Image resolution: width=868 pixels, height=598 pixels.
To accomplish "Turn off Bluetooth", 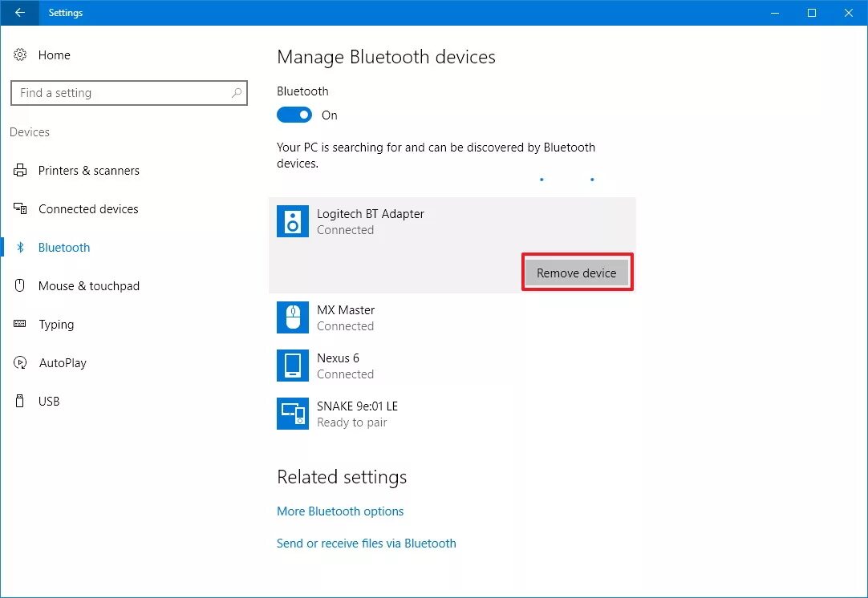I will click(x=294, y=115).
